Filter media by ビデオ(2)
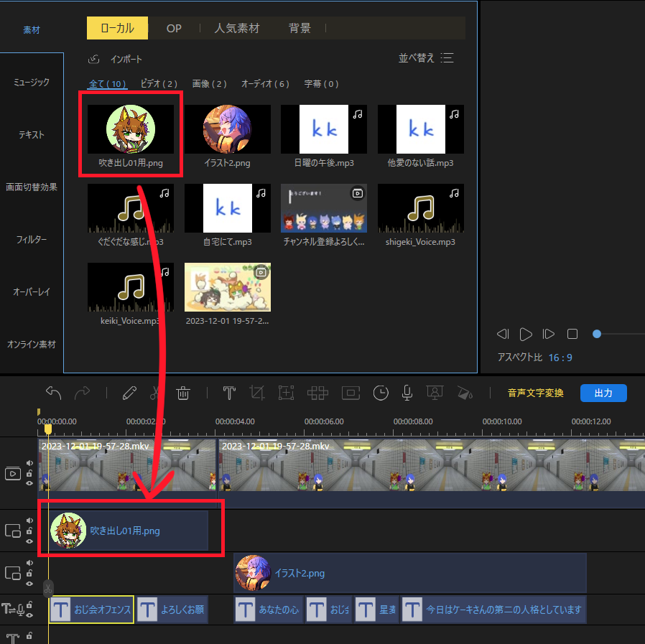 [159, 84]
